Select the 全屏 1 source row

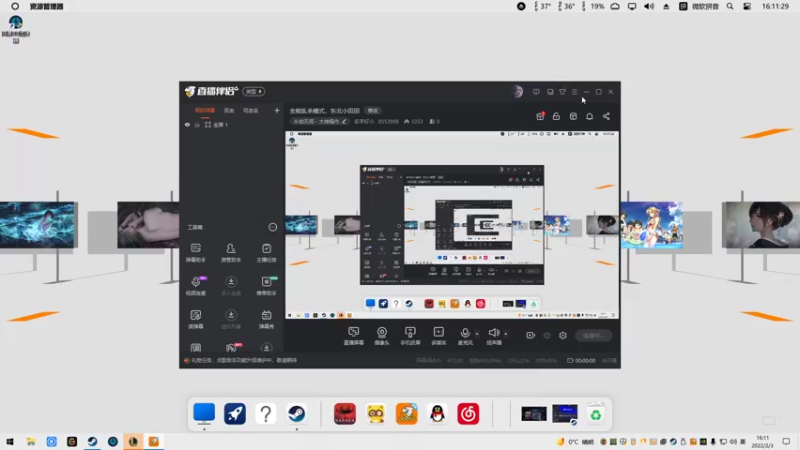click(x=232, y=124)
